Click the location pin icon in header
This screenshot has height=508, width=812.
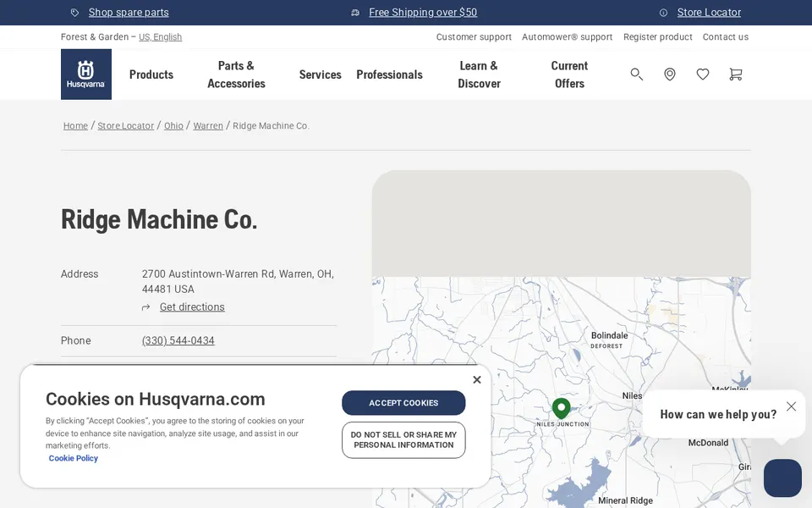[x=670, y=75]
